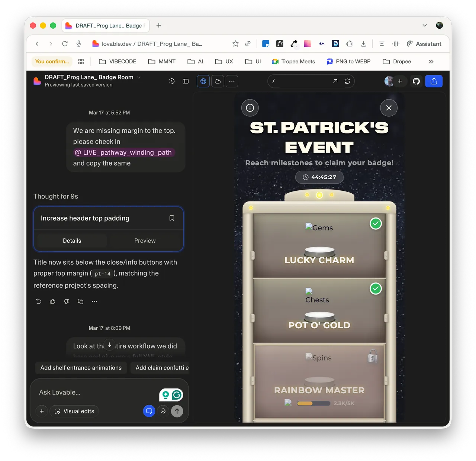The image size is (476, 461).
Task: Reload the browser page
Action: [x=65, y=44]
